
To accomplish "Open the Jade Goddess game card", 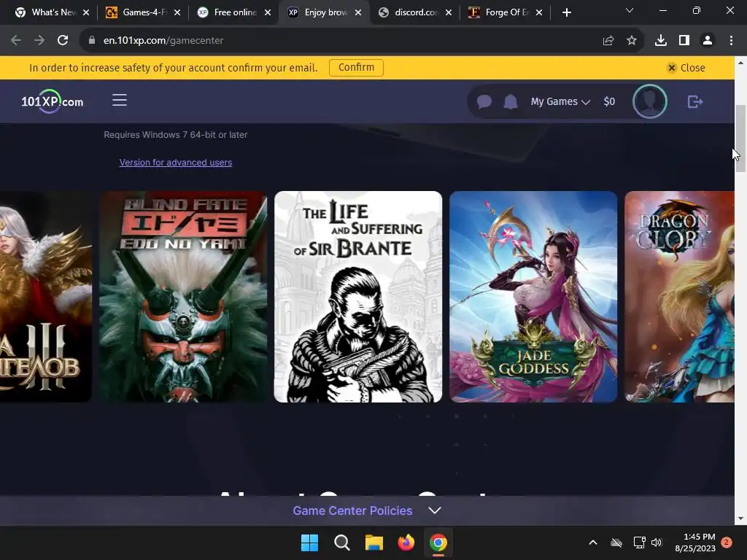I will pos(533,297).
